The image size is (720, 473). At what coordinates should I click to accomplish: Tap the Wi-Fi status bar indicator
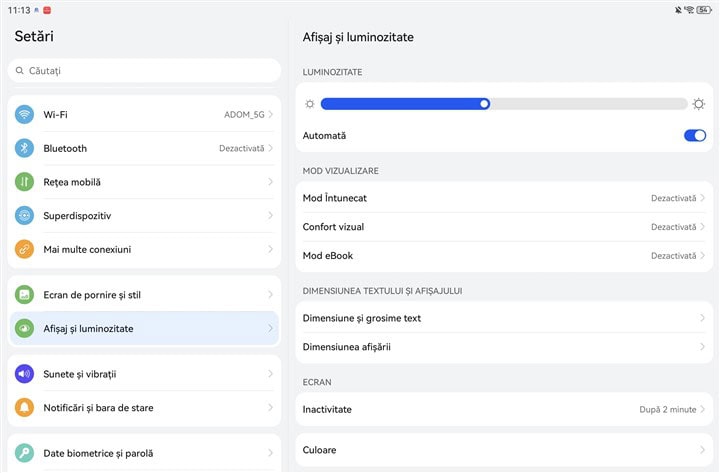coord(689,10)
